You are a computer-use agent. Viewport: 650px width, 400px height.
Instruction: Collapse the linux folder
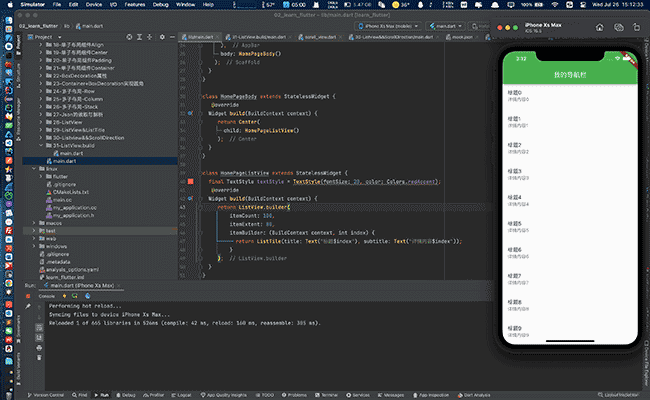[x=34, y=169]
